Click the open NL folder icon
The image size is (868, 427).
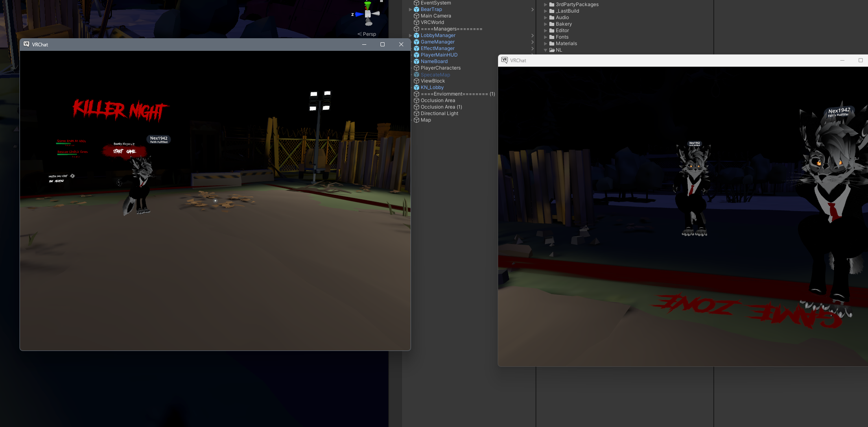click(x=552, y=50)
